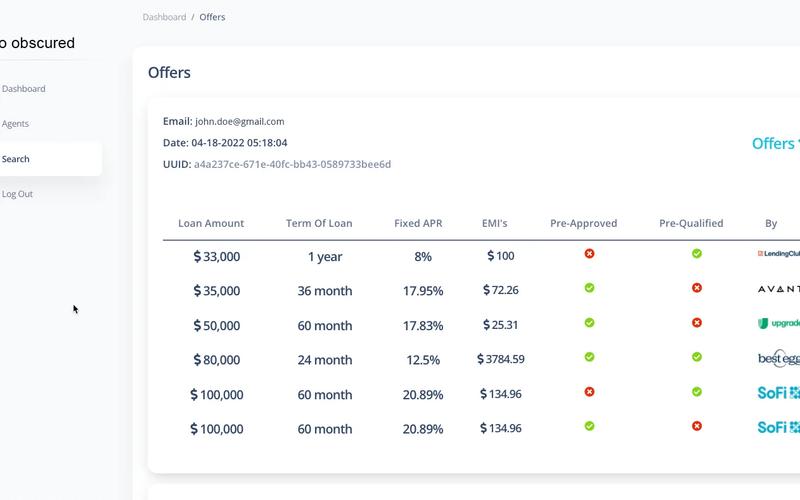This screenshot has height=500, width=800.
Task: Click the green Pre-Qualified check in $80,000 row
Action: pos(696,357)
